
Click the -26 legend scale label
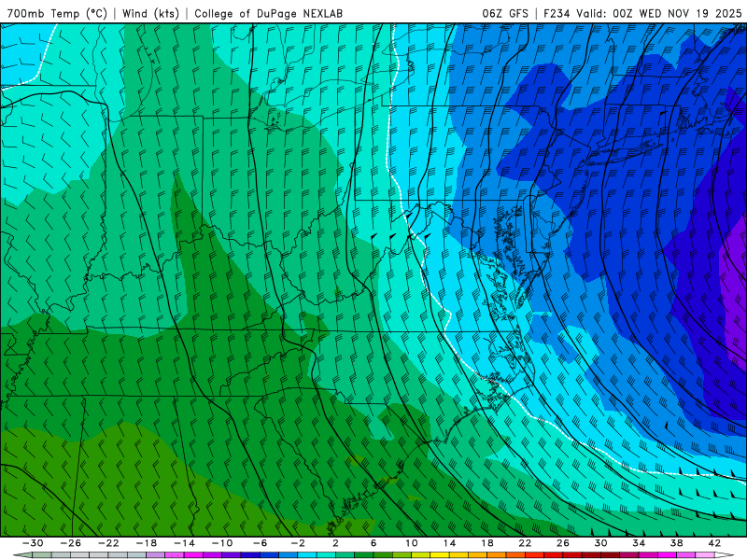pyautogui.click(x=71, y=543)
